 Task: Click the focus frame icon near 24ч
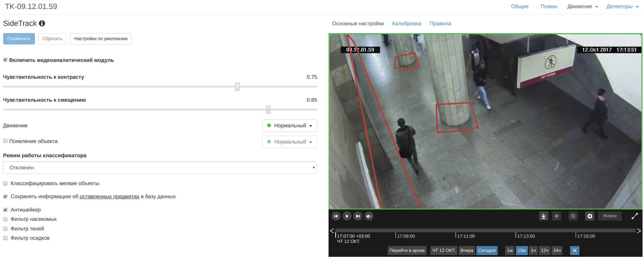tap(575, 250)
